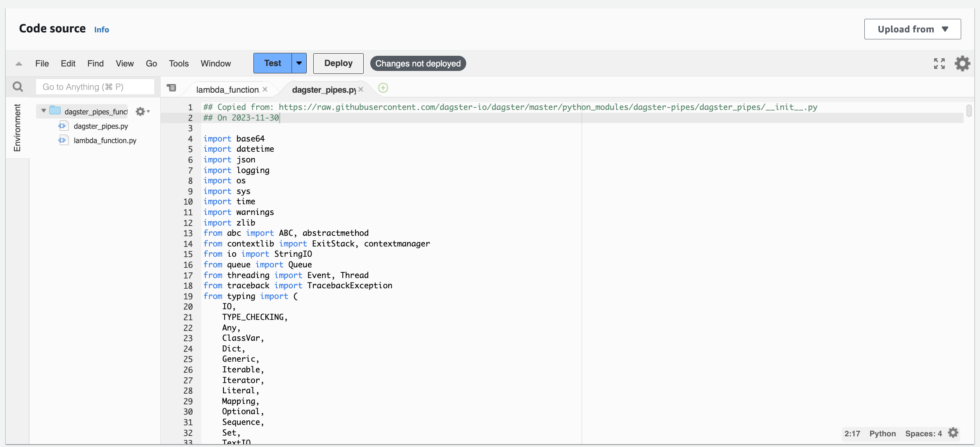Open the Test button dropdown arrow

(x=299, y=63)
